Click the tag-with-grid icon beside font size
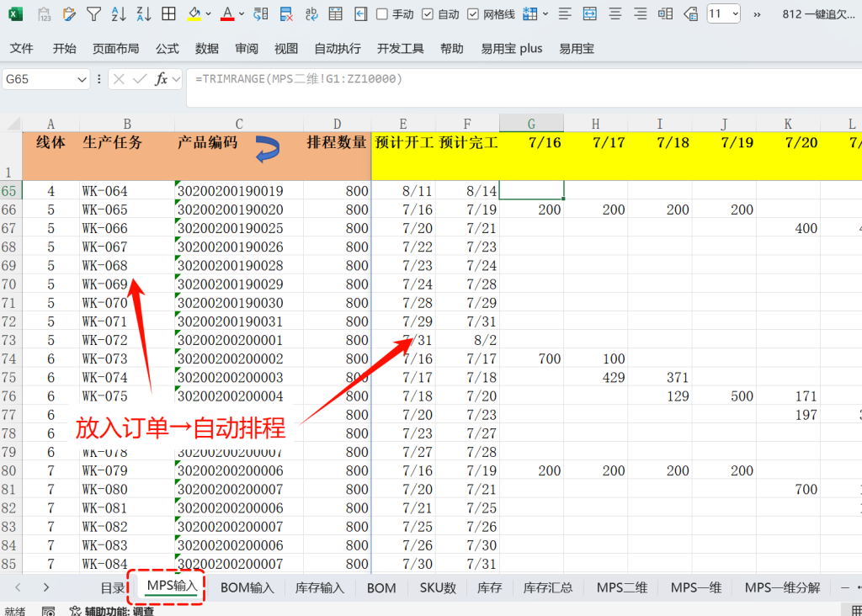 click(x=690, y=14)
